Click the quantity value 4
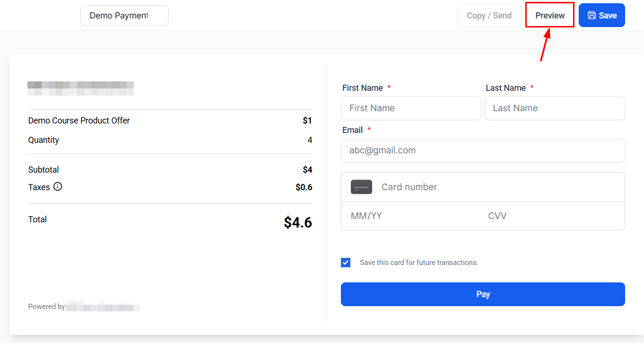This screenshot has width=644, height=343. pos(310,140)
